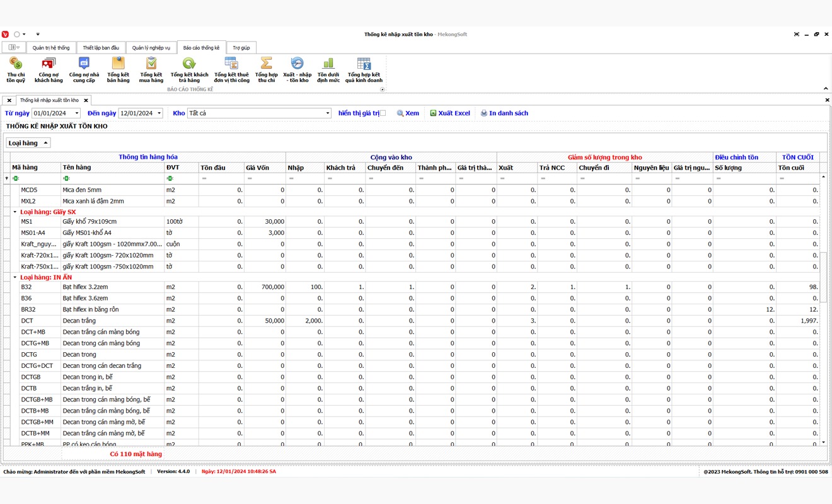The image size is (832, 504).
Task: Open Công nợ khách hàng report
Action: (49, 69)
